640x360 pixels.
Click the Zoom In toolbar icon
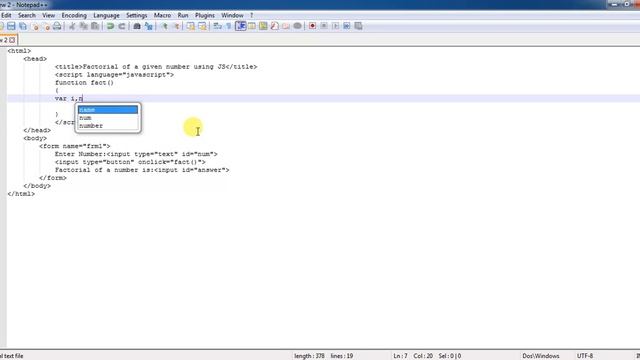[164, 26]
